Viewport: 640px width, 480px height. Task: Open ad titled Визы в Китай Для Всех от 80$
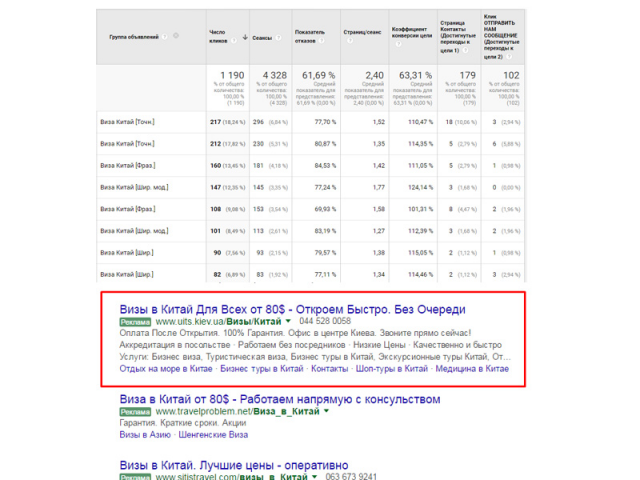pyautogui.click(x=292, y=309)
